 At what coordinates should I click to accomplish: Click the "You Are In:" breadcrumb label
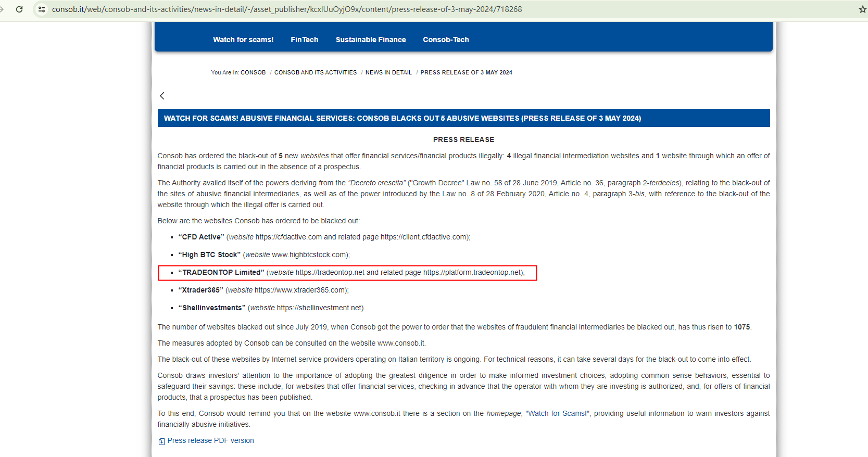(225, 72)
